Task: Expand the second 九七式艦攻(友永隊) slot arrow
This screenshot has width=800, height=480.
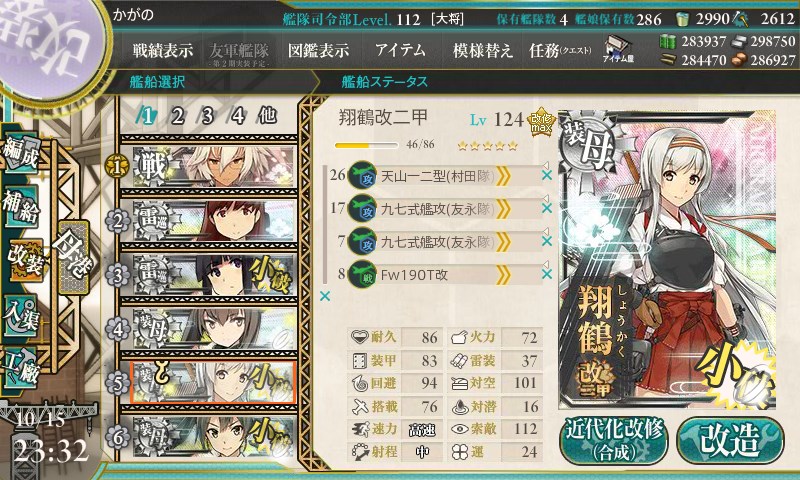Action: (x=503, y=242)
